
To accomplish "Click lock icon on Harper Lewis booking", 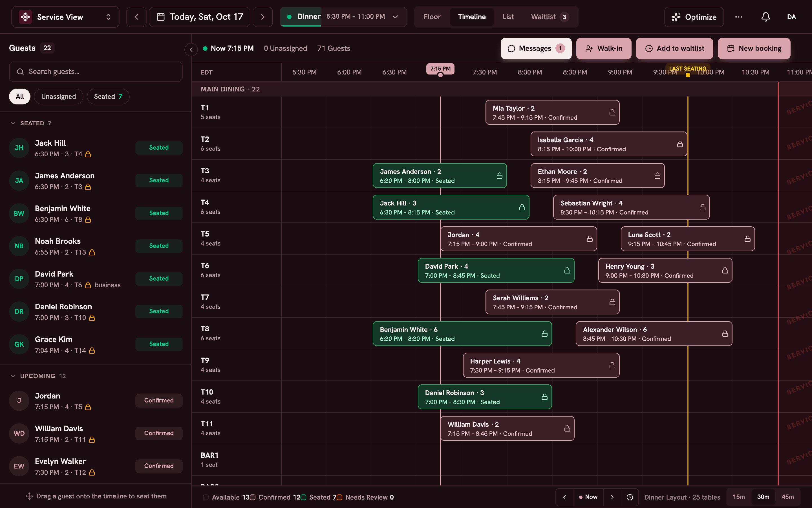I will tap(612, 365).
